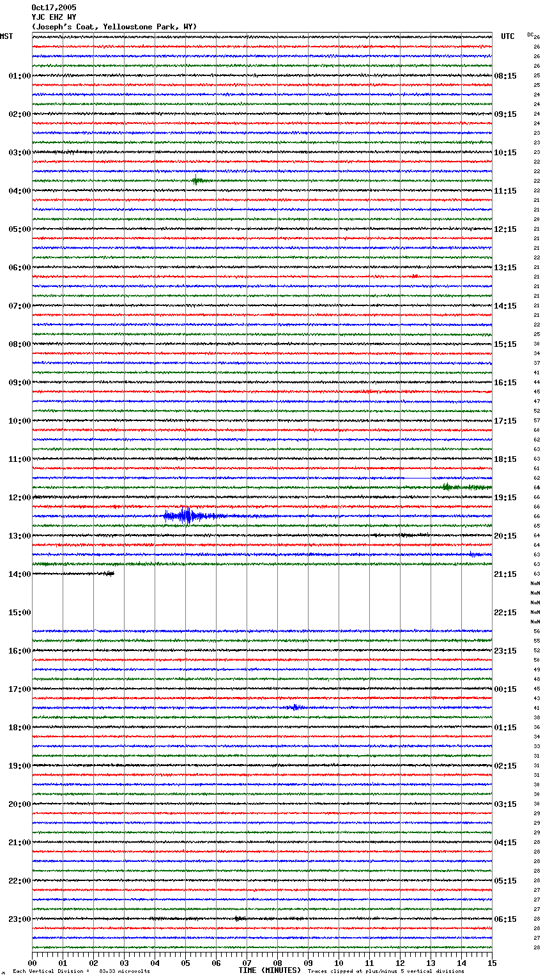Click the 21:15 UTC time label

tap(505, 574)
